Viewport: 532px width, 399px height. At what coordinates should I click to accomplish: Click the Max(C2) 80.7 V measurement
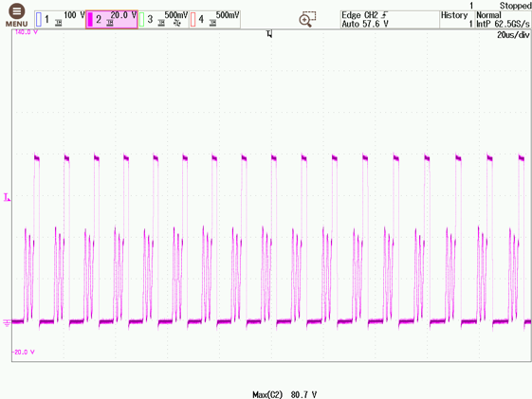coord(284,394)
